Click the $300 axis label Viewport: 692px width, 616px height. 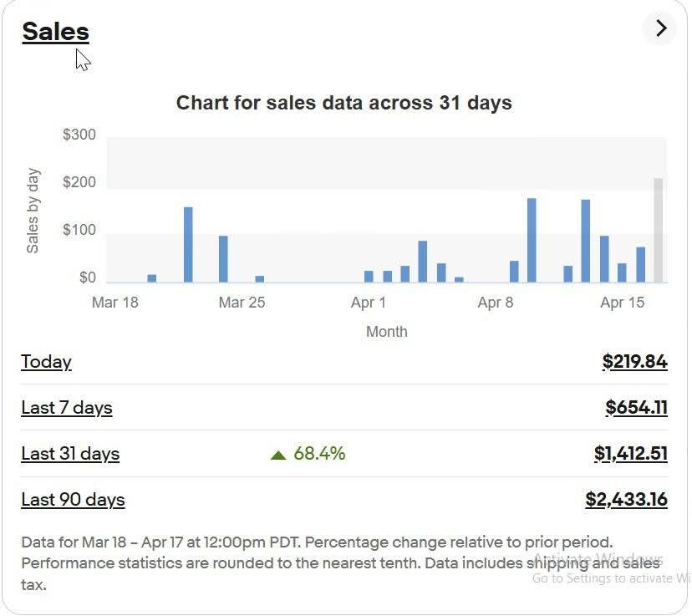coord(79,134)
